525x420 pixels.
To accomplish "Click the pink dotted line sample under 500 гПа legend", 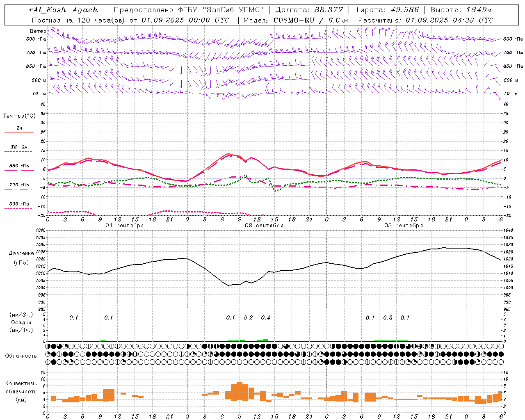I will [x=18, y=208].
